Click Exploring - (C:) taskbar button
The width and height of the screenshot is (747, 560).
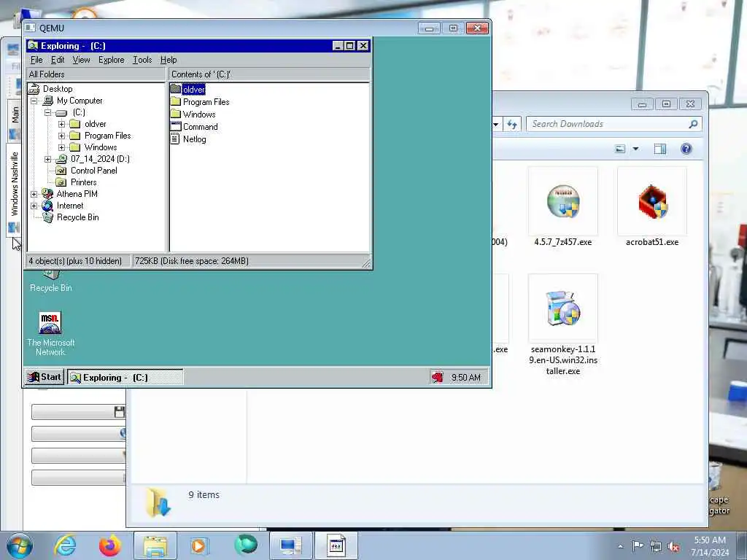pos(125,378)
